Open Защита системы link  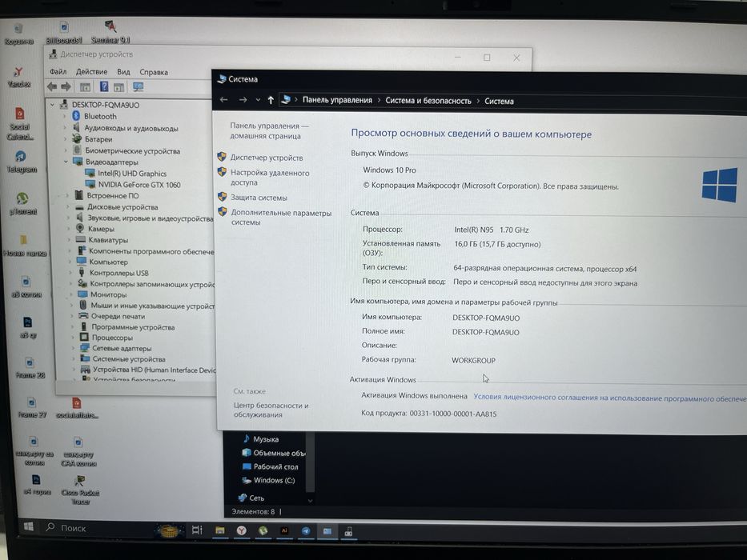[x=259, y=197]
